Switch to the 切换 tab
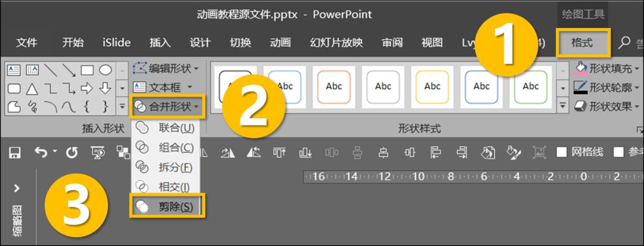 pos(240,42)
